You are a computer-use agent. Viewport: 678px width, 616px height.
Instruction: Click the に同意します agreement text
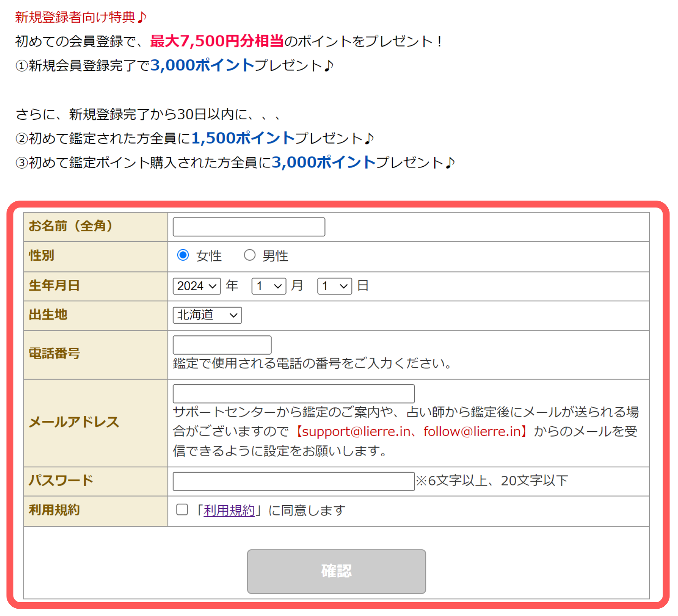tap(307, 511)
